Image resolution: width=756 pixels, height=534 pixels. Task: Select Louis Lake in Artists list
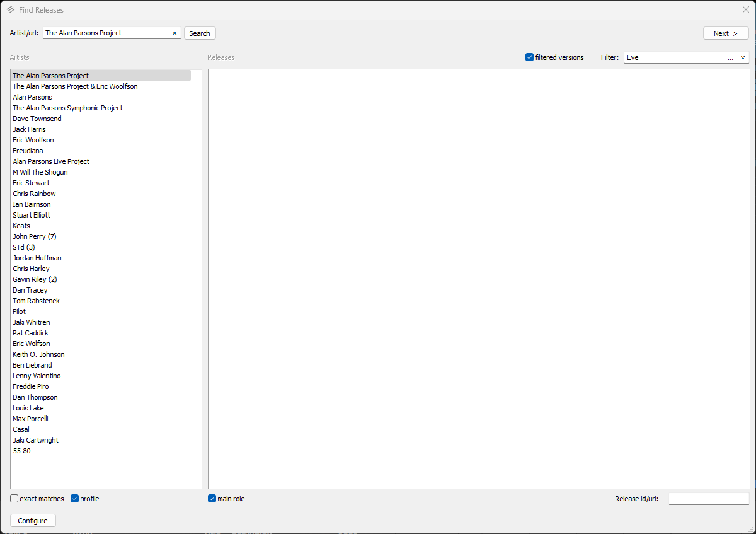coord(101,408)
